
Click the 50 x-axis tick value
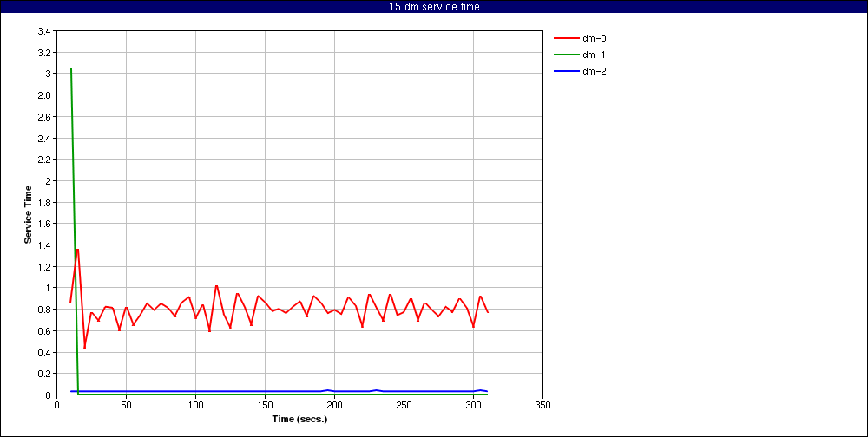tap(126, 405)
